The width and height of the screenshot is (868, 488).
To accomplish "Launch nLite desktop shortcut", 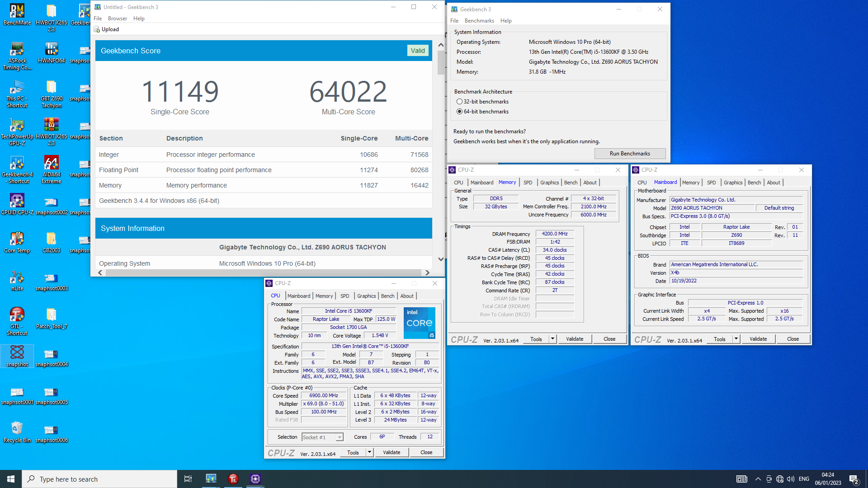I will click(17, 280).
